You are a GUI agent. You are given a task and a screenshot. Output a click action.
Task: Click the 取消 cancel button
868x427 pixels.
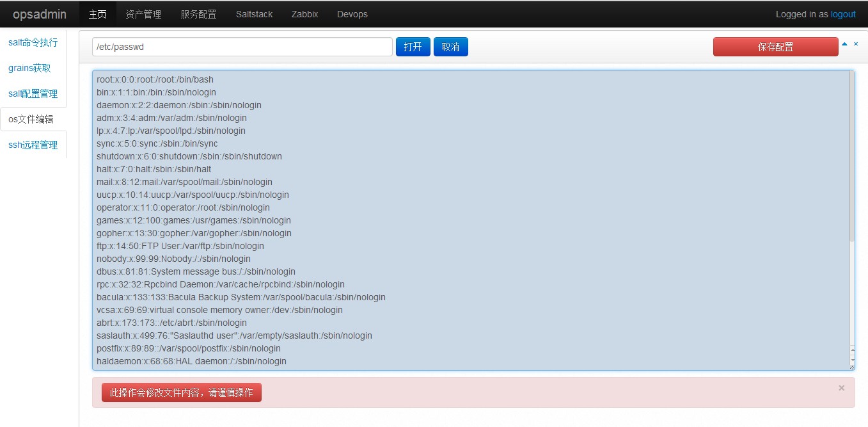point(451,47)
